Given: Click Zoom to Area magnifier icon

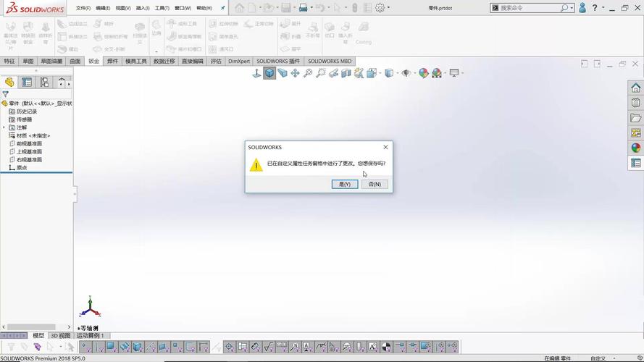Looking at the screenshot, I should (321, 73).
